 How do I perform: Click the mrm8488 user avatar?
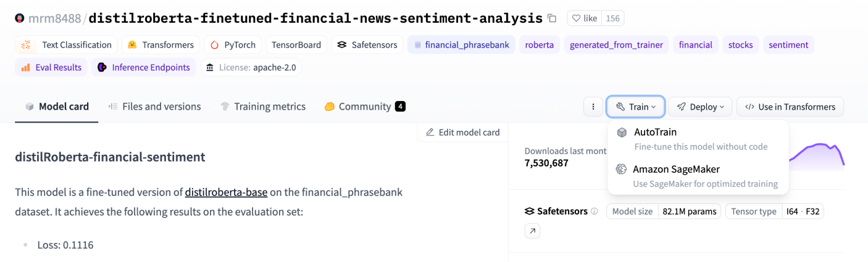(x=20, y=18)
